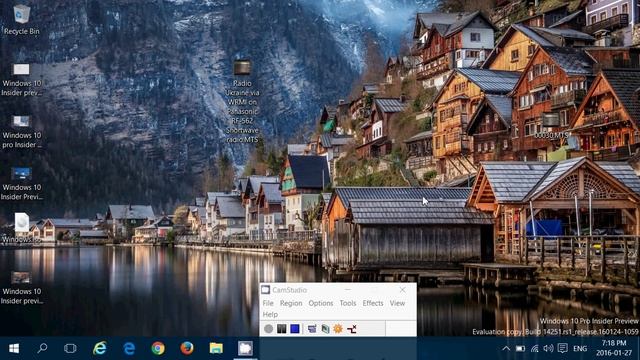Click the ENG input language indicator

click(x=580, y=349)
